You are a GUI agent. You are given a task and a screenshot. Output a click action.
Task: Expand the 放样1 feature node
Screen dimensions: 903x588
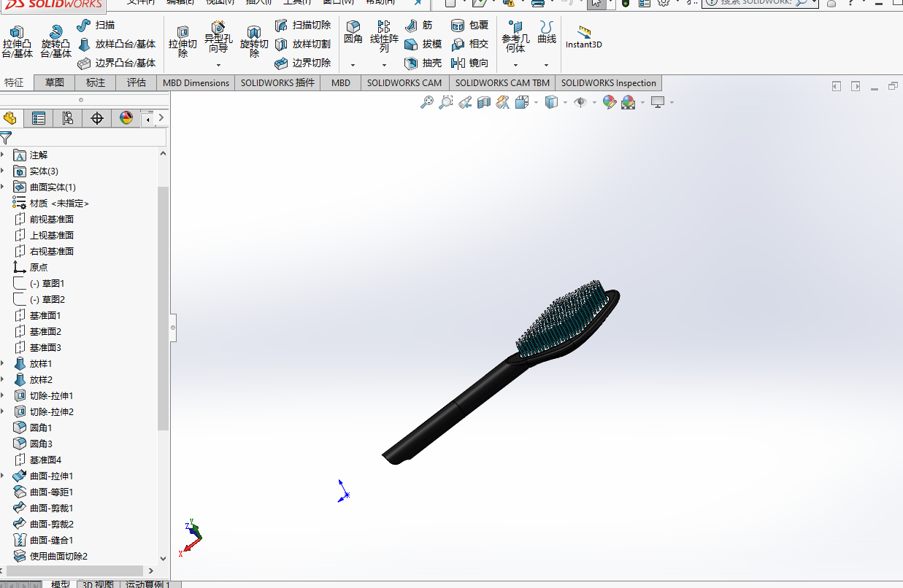pos(2,364)
